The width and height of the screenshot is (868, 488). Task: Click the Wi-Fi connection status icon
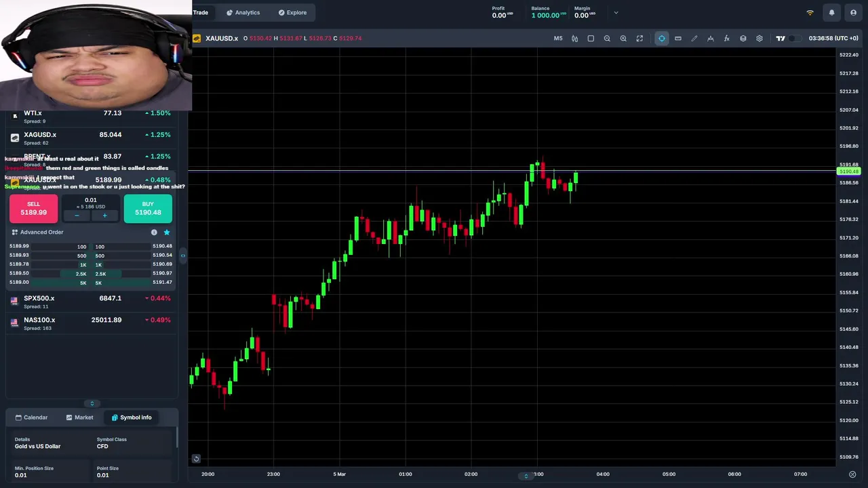point(810,13)
